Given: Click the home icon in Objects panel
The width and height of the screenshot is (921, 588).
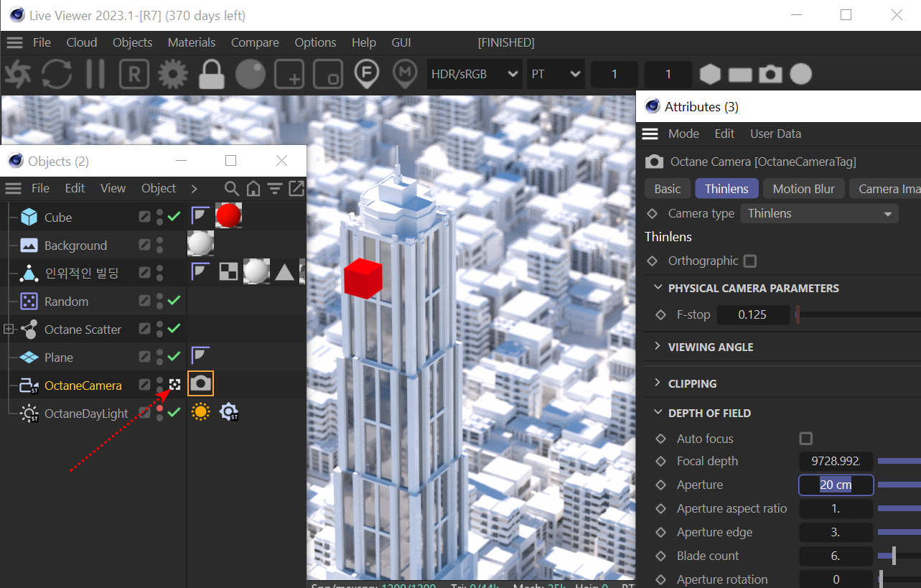Looking at the screenshot, I should click(x=253, y=188).
